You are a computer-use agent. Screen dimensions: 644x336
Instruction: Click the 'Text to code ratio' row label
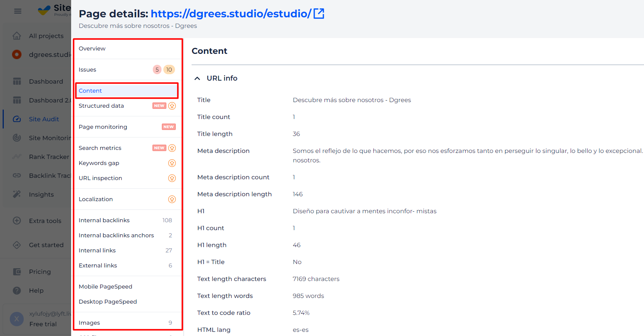pos(224,313)
